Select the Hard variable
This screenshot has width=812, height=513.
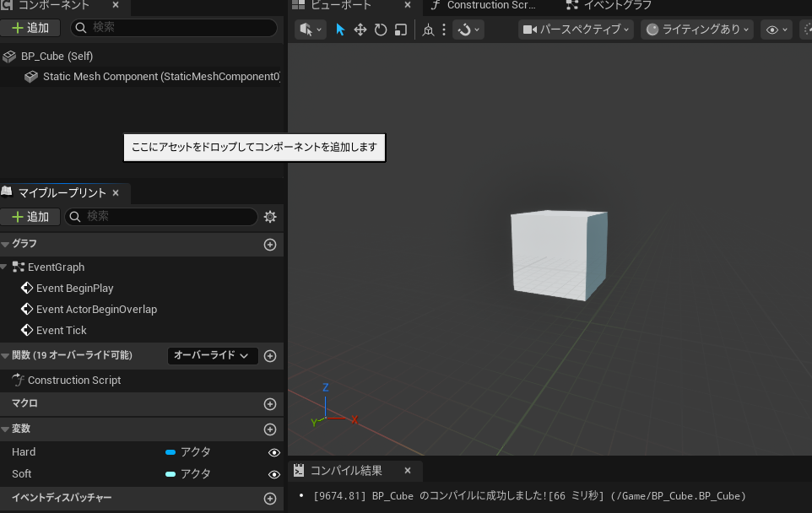[24, 452]
